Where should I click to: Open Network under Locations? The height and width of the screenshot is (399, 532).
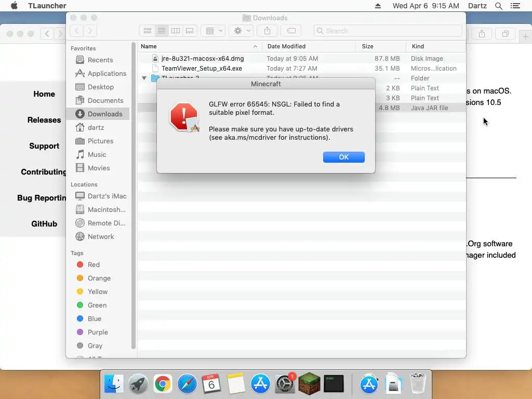(x=95, y=237)
